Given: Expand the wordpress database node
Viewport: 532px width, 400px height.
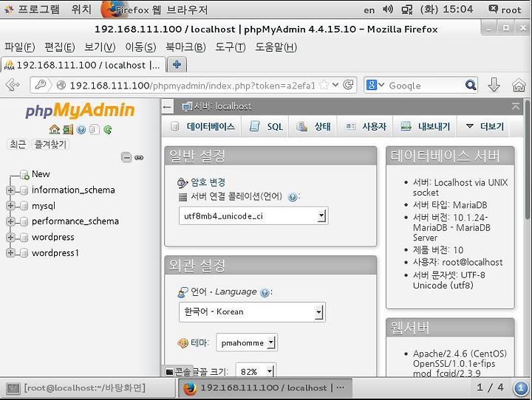Looking at the screenshot, I should click(10, 238).
